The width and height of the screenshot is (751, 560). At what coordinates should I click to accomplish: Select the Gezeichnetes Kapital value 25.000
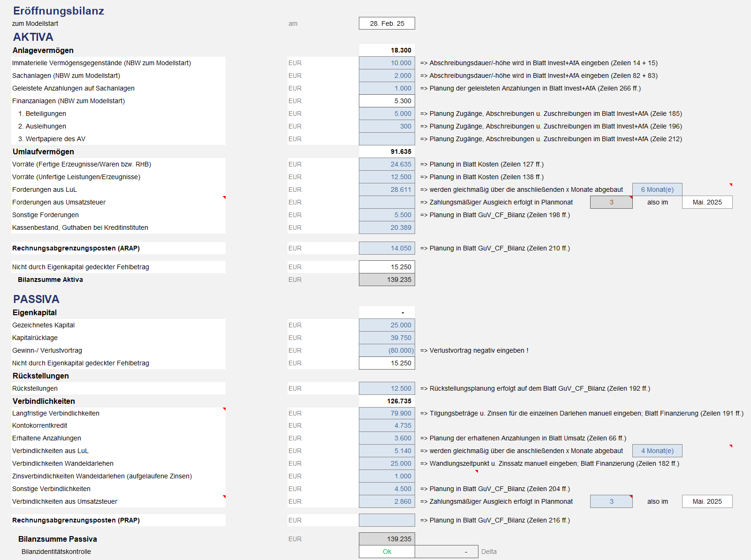coord(387,325)
